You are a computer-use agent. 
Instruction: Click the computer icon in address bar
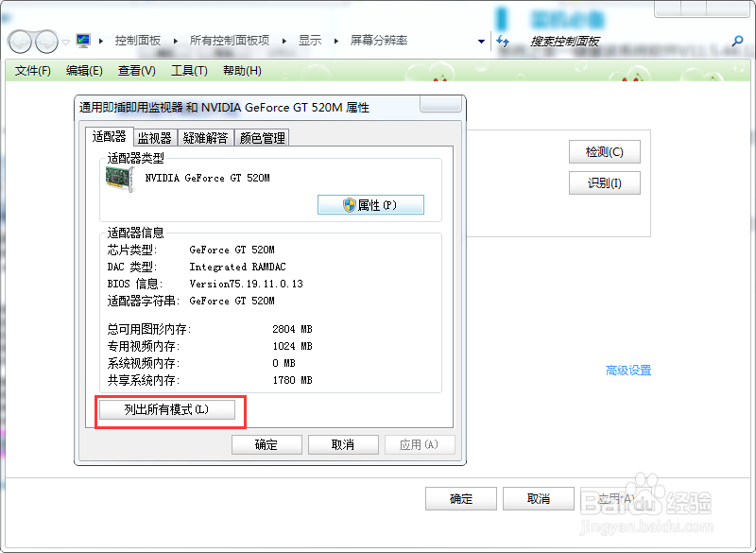click(x=83, y=41)
